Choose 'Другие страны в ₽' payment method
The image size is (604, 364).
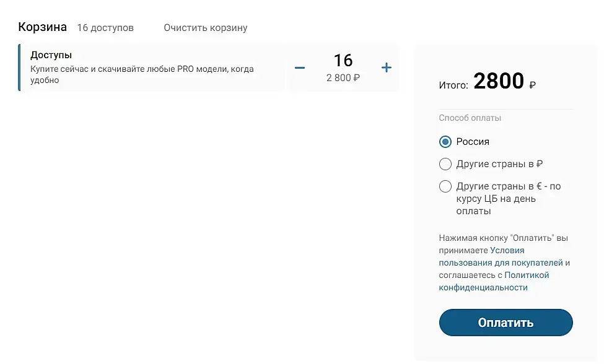tap(445, 164)
